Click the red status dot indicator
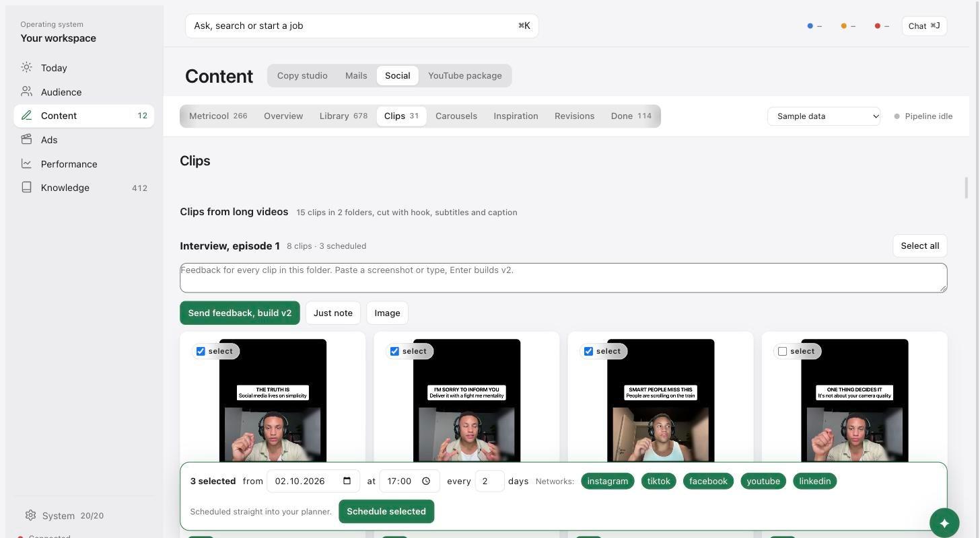980x538 pixels. (x=877, y=26)
